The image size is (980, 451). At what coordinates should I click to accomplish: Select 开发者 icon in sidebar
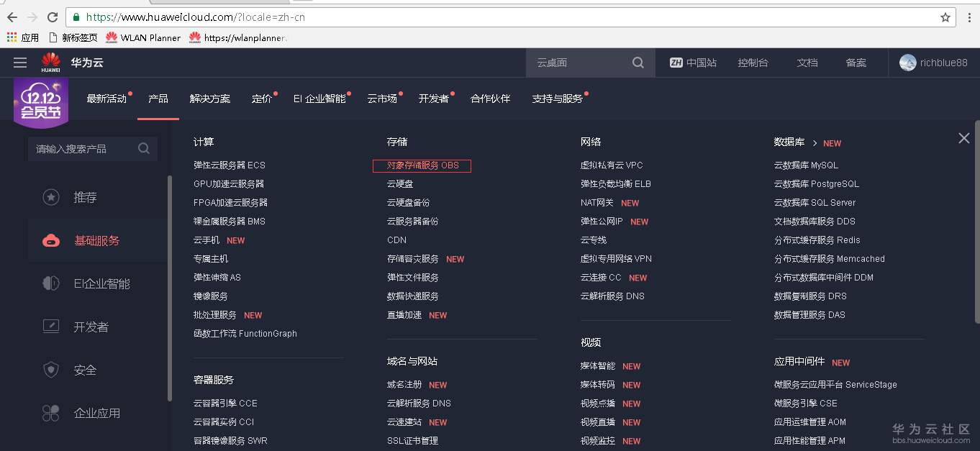[x=50, y=327]
